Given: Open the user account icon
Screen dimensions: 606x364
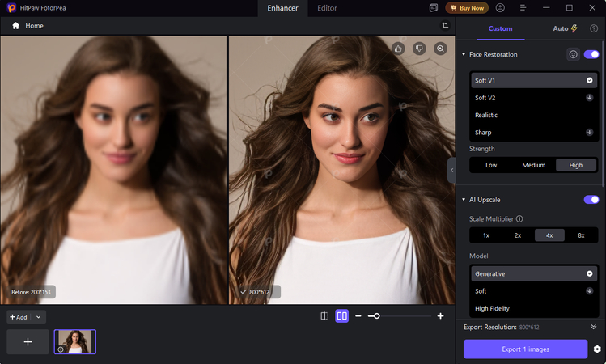Looking at the screenshot, I should click(500, 8).
